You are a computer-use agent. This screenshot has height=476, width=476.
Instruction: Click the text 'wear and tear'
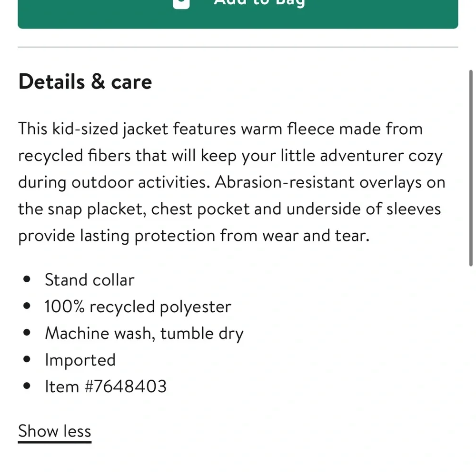316,236
